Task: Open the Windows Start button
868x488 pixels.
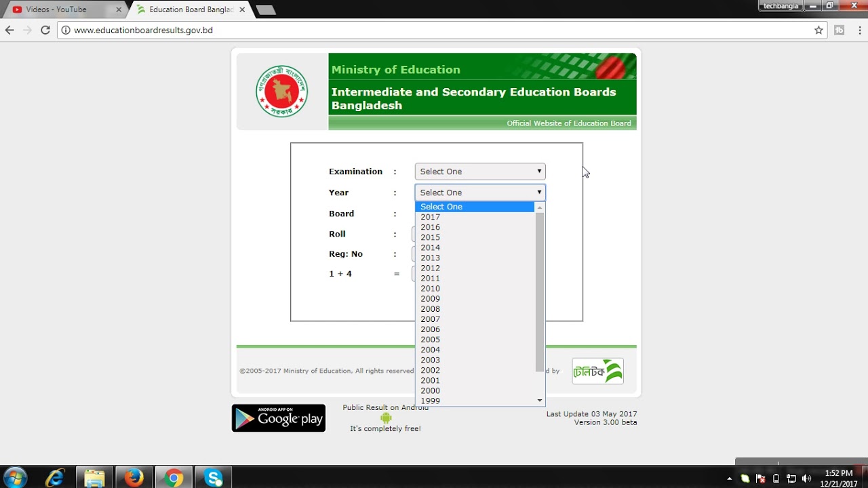Action: (x=15, y=477)
